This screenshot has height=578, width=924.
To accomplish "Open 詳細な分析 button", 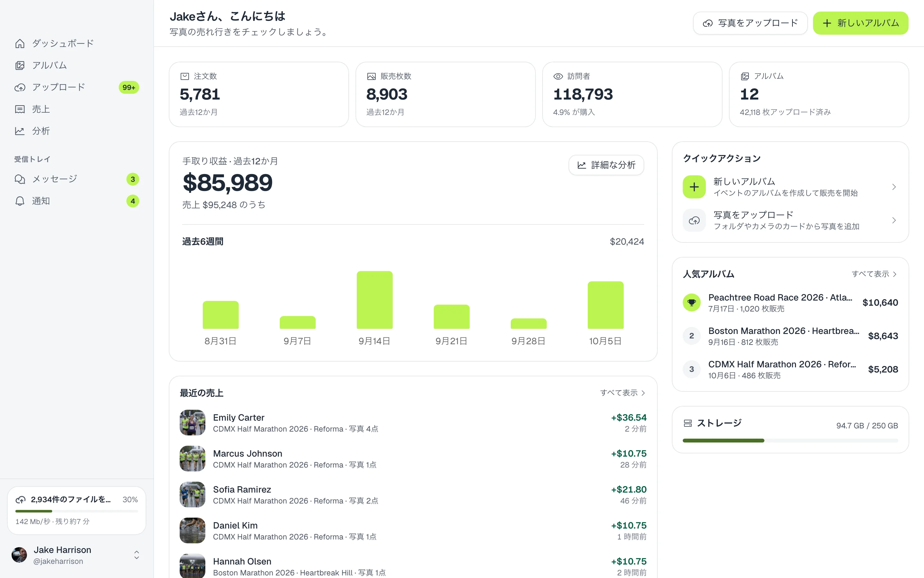I will tap(606, 165).
